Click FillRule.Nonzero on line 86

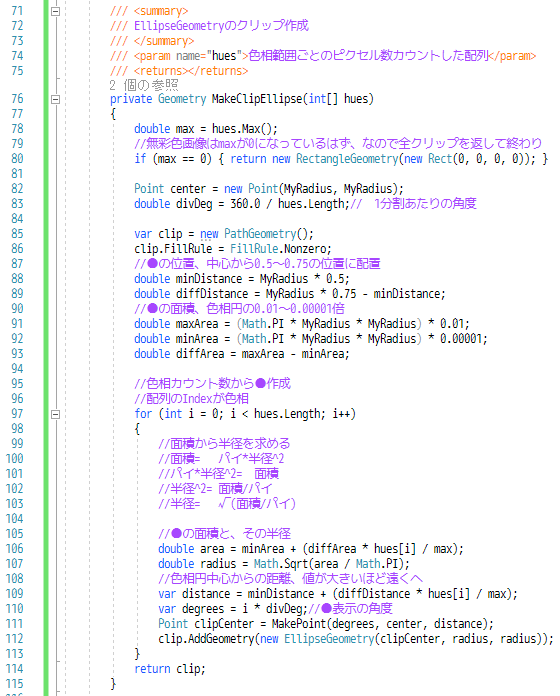click(x=280, y=249)
